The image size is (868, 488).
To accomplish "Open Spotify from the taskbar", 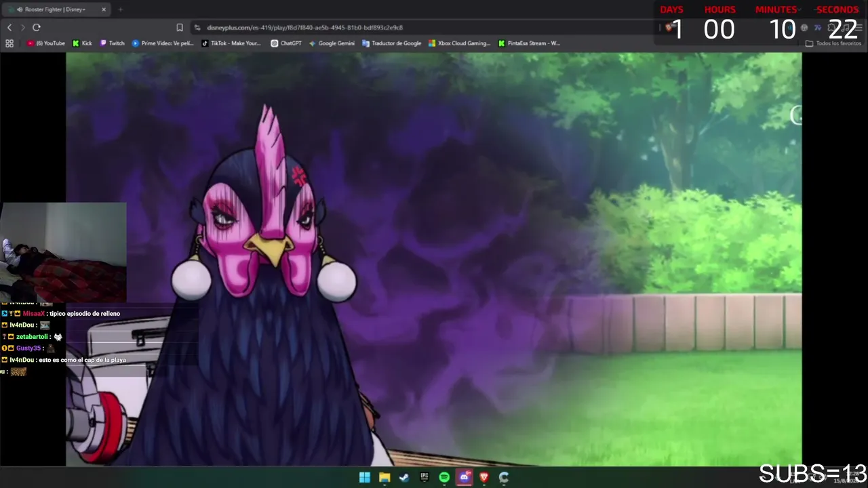I will tap(444, 477).
